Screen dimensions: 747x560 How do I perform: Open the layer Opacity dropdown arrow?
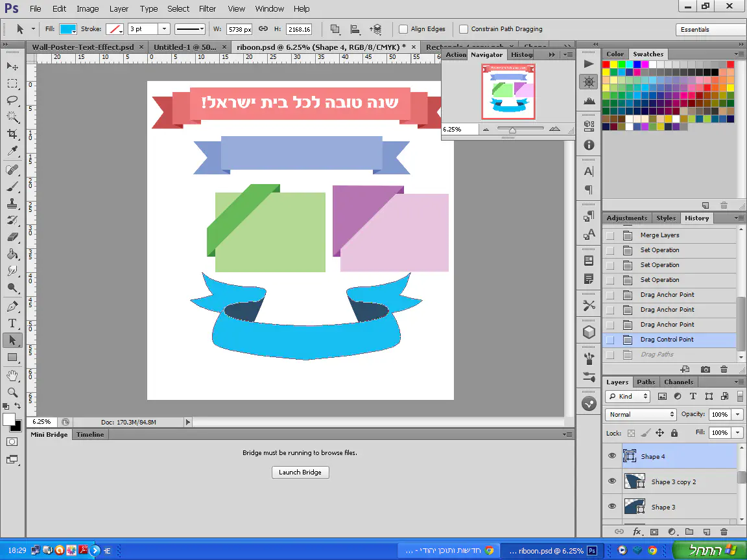tap(738, 414)
